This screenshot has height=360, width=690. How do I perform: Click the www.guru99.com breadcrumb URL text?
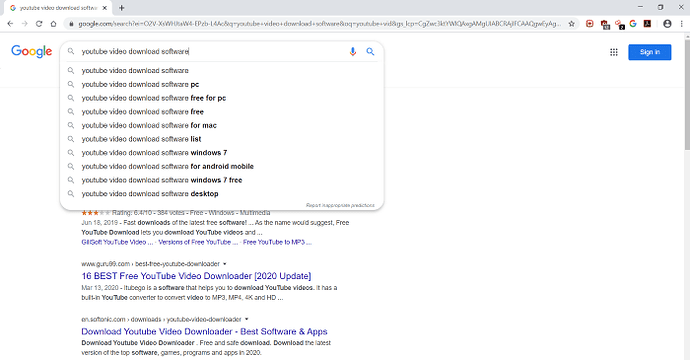[x=150, y=264]
